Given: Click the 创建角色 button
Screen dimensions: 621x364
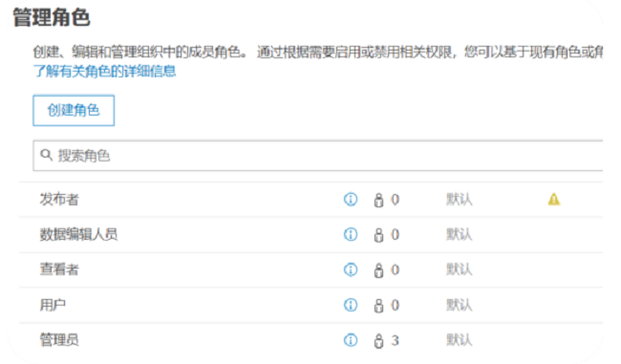Looking at the screenshot, I should pyautogui.click(x=74, y=111).
